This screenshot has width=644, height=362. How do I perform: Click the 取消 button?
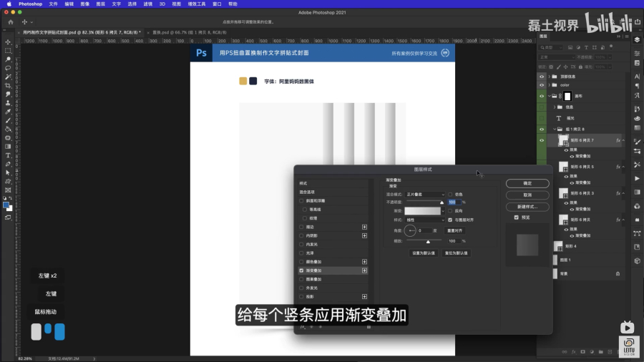coord(527,195)
